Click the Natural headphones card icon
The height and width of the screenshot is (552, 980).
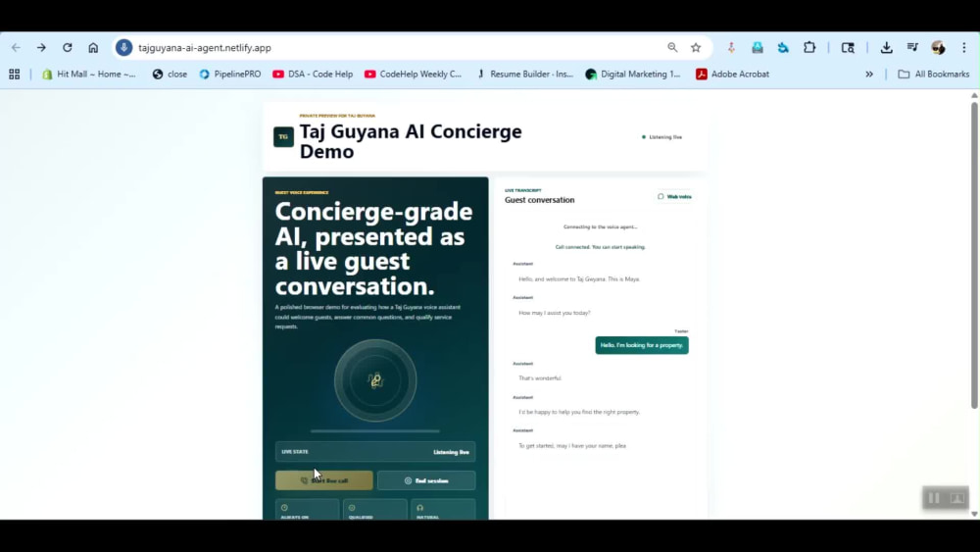420,508
